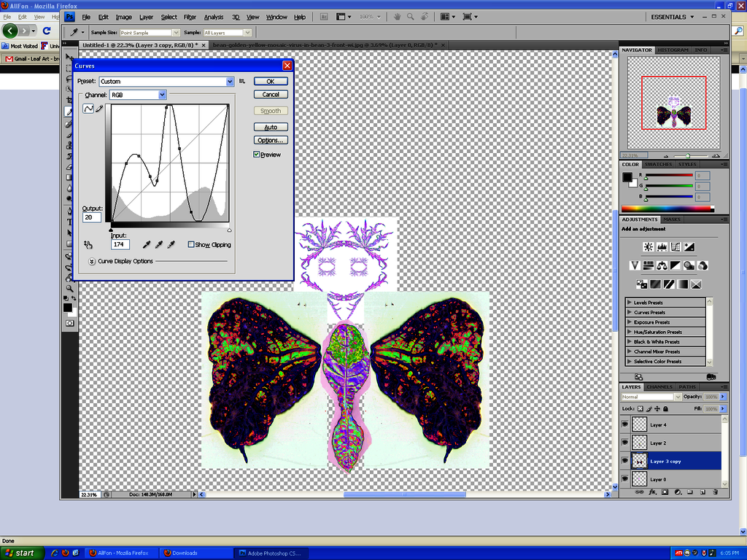The height and width of the screenshot is (560, 747).
Task: Toggle lock position in Layers panel
Action: click(657, 408)
